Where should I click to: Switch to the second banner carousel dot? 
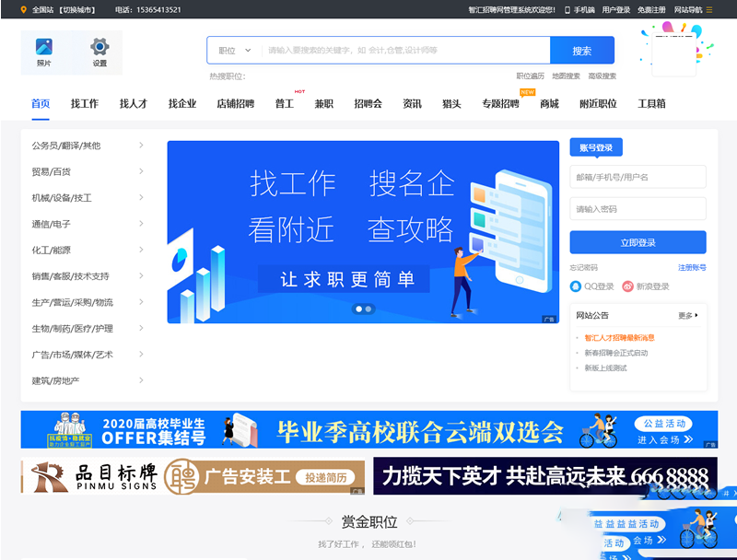[x=368, y=309]
